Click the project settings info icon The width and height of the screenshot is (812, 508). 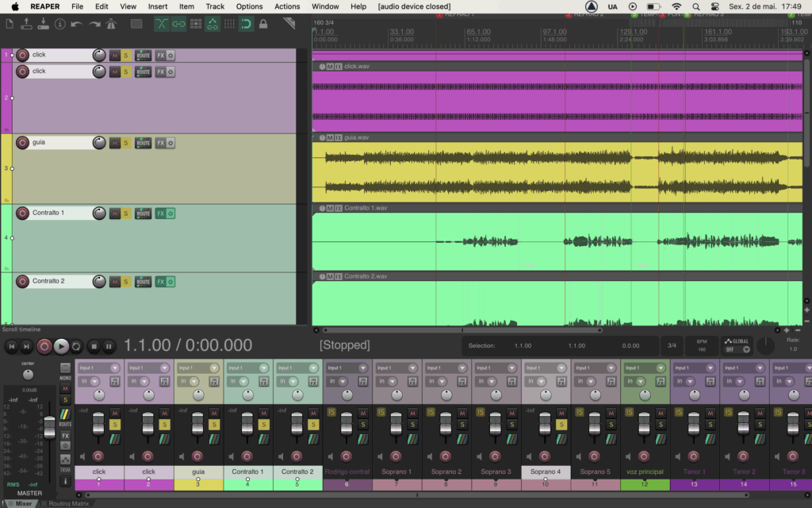point(59,25)
